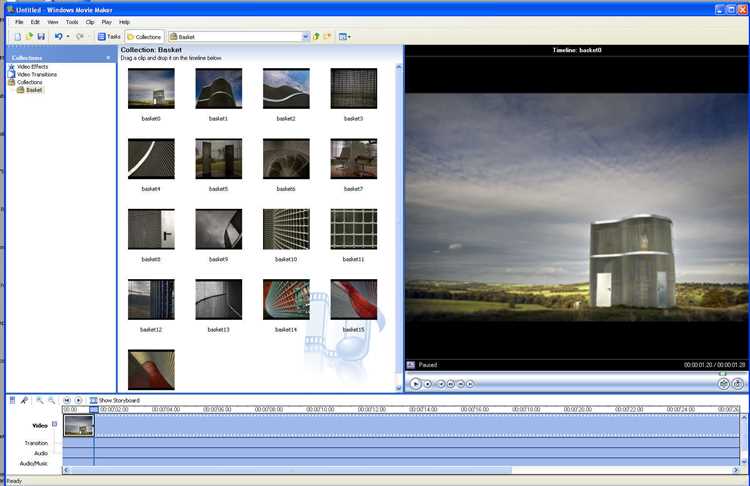Select the basket12 clip thumbnail

pyautogui.click(x=151, y=299)
